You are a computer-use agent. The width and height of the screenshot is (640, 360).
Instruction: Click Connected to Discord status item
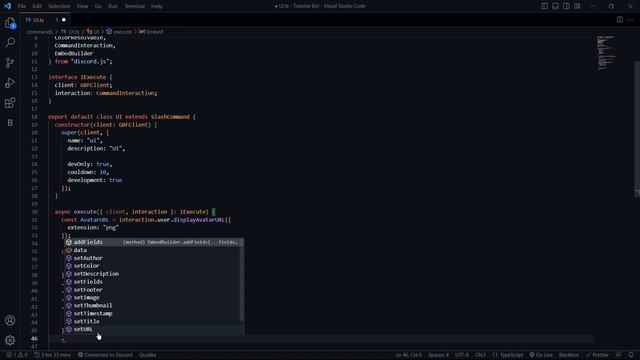pyautogui.click(x=105, y=355)
